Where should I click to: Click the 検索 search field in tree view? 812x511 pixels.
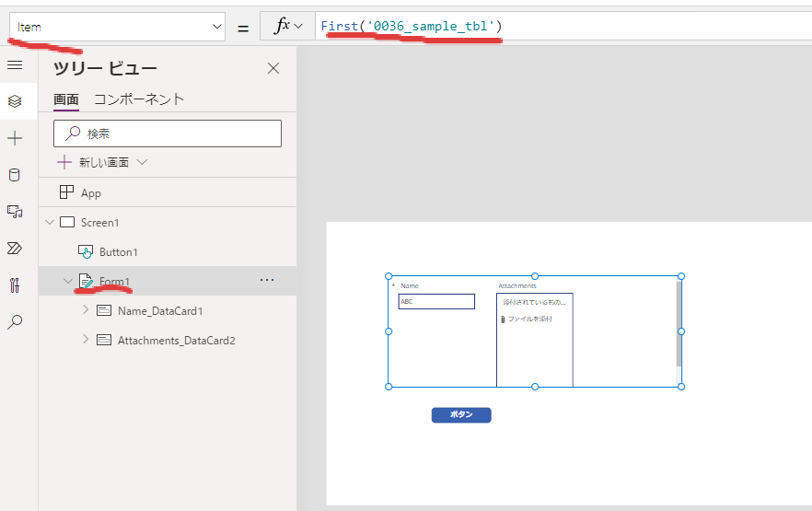tap(167, 134)
